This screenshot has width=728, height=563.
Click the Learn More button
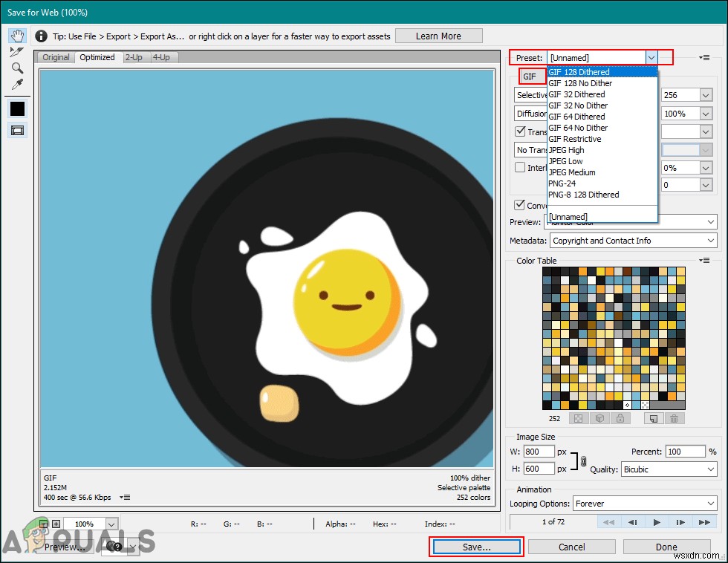438,35
